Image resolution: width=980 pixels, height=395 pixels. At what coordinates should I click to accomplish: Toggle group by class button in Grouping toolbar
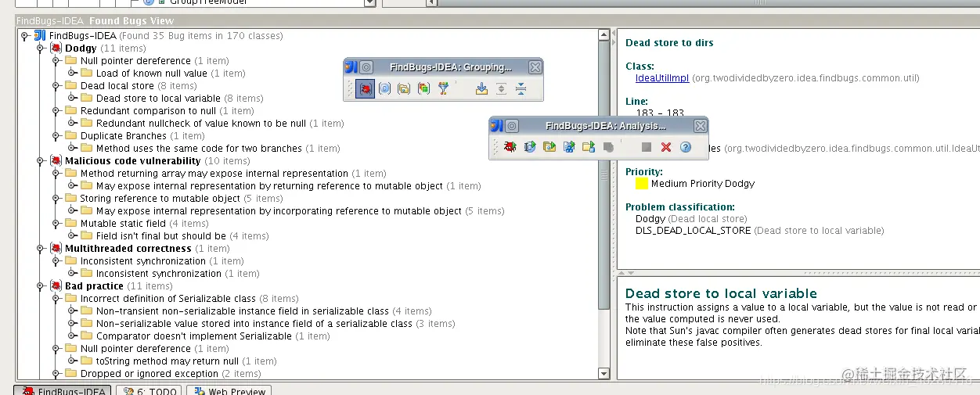point(384,88)
